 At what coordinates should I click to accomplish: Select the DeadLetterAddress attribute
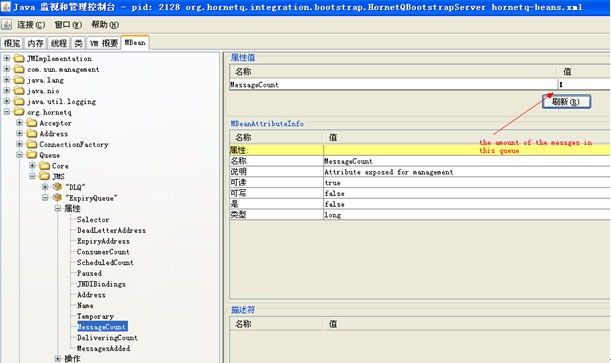111,231
